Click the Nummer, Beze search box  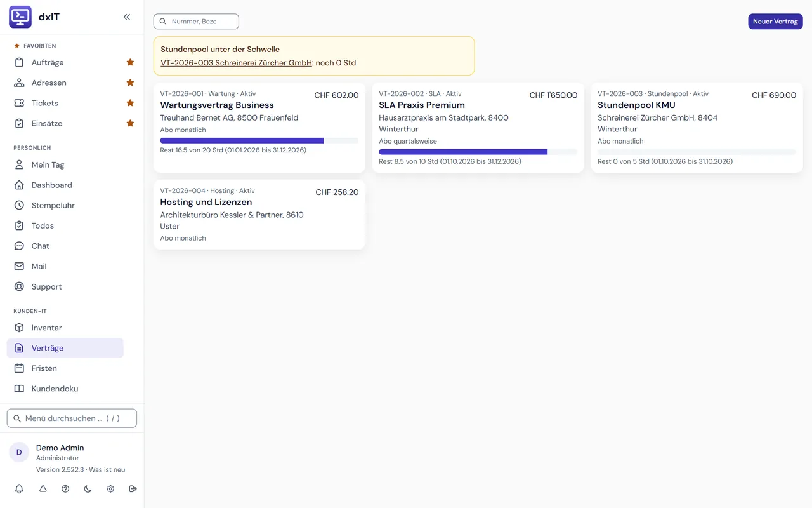tap(196, 22)
